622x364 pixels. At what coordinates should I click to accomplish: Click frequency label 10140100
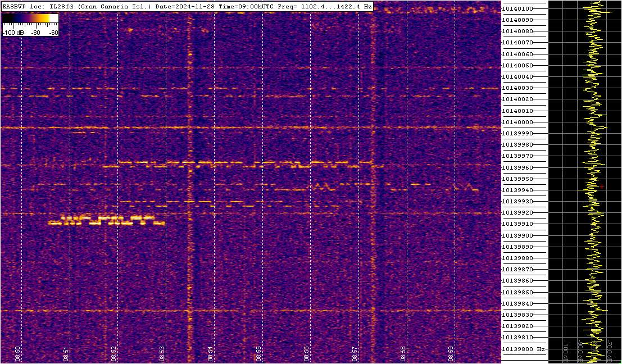coord(517,9)
